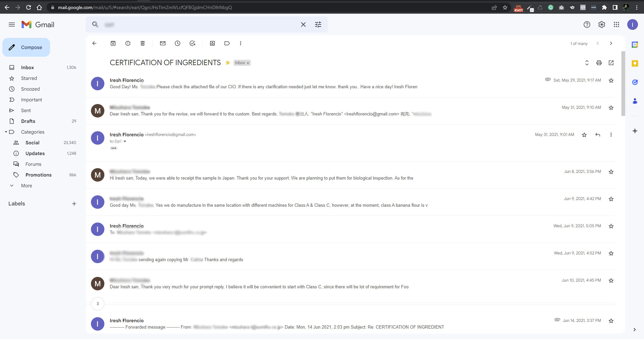
Task: Star the Sat, May 29, 2021 9:17 AM message
Action: 611,81
